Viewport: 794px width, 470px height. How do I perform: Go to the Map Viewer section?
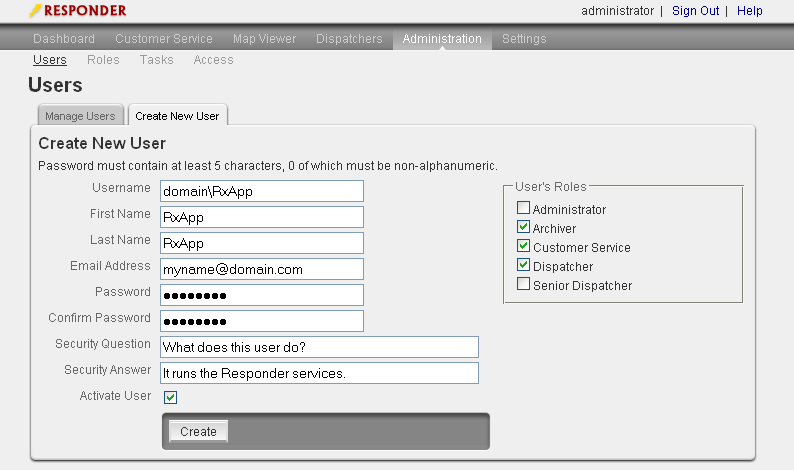pos(264,39)
